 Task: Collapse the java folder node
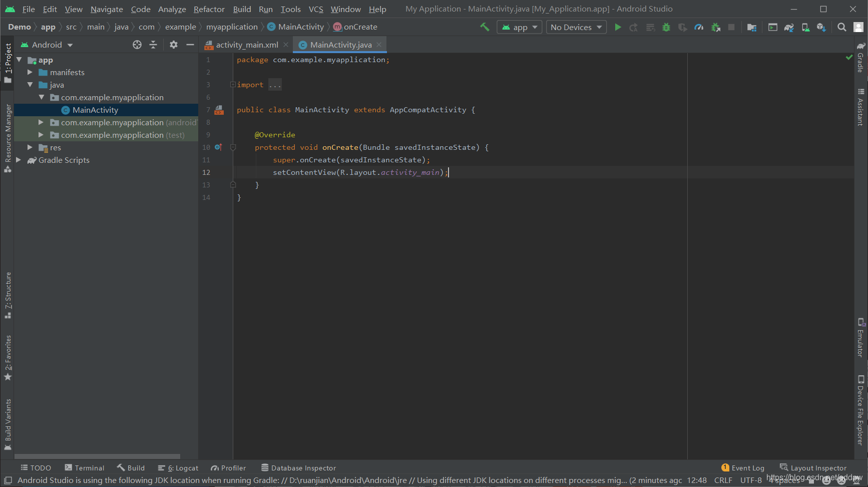(30, 85)
